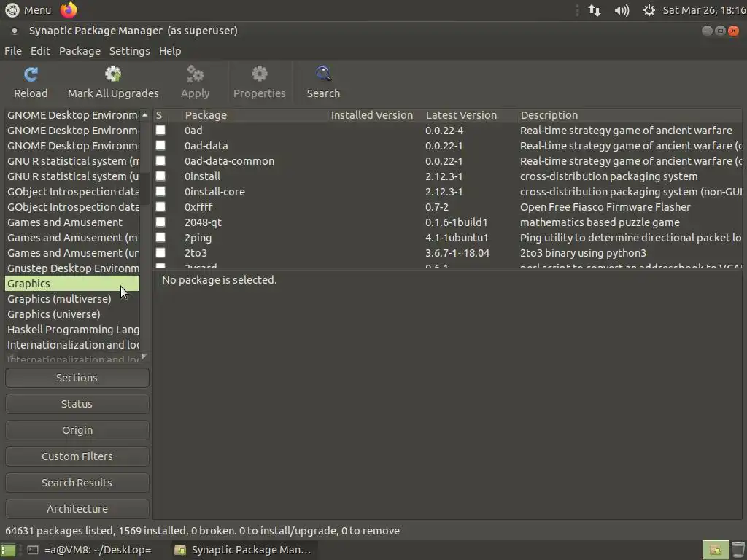Sort by Latest Version column header
Viewport: 747px width, 560px height.
coord(461,115)
